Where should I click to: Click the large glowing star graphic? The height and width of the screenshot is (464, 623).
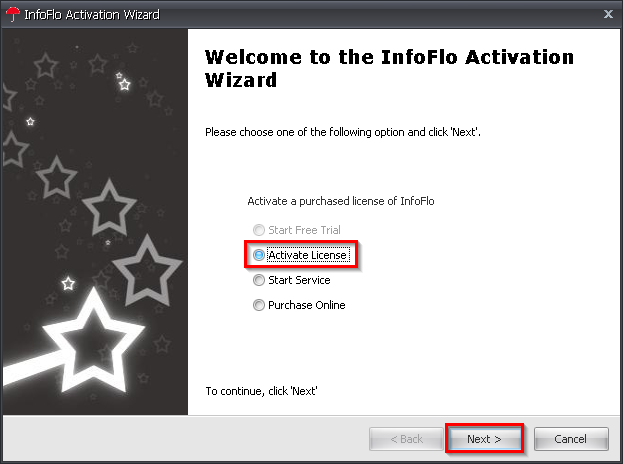(x=93, y=340)
